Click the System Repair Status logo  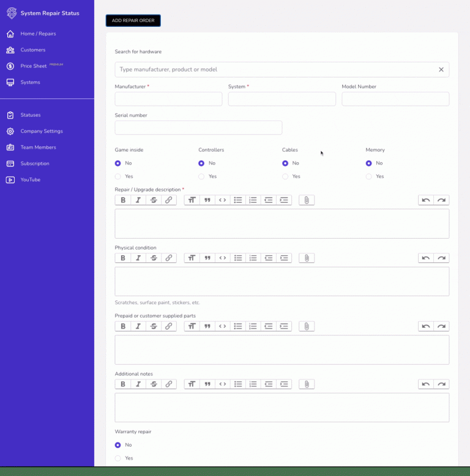point(12,13)
